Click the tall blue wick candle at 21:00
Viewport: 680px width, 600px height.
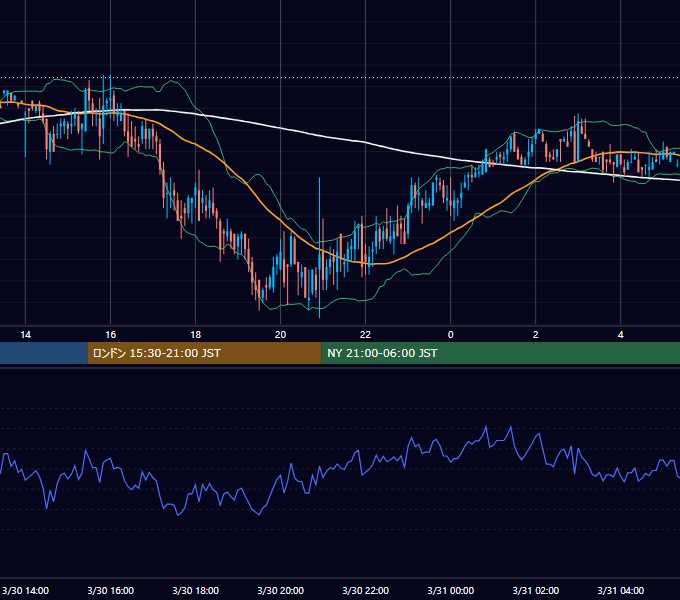click(x=320, y=248)
